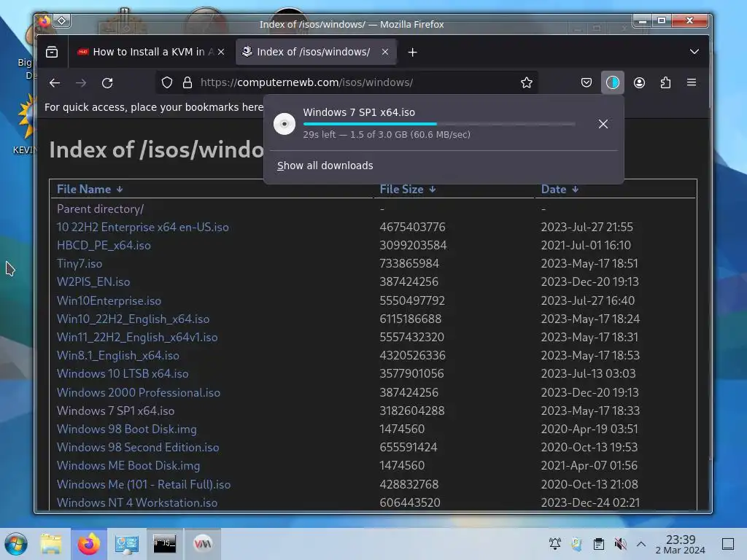Click the forward navigation arrow
Screen dimensions: 747x560
click(81, 83)
